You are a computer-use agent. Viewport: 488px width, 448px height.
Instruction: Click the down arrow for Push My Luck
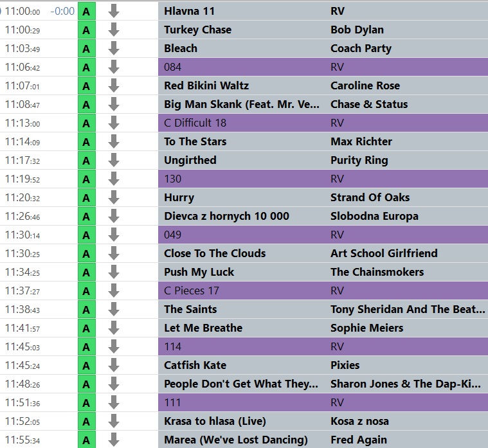tap(114, 273)
